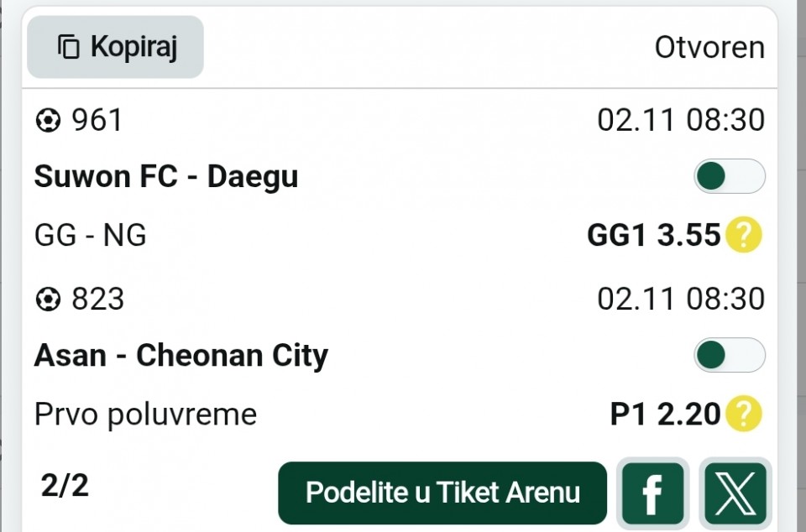Open the Suwon FC - Daegu match
Image resolution: width=806 pixels, height=532 pixels.
166,177
